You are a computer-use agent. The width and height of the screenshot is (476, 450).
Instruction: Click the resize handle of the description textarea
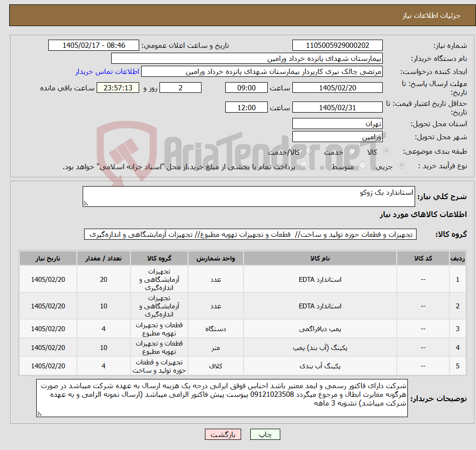click(86, 204)
